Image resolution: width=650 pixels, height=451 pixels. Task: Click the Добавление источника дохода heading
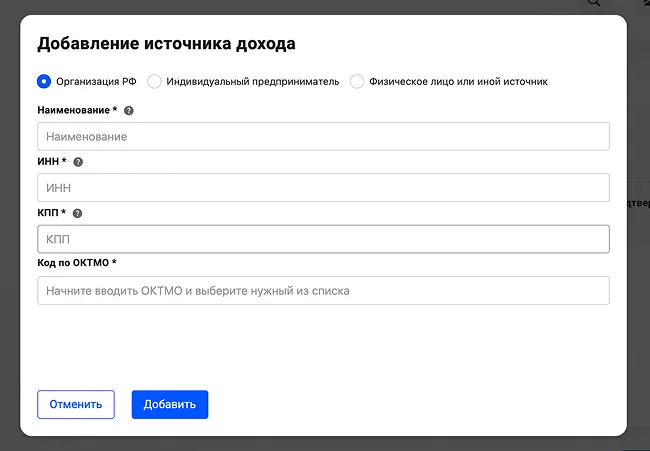[166, 43]
